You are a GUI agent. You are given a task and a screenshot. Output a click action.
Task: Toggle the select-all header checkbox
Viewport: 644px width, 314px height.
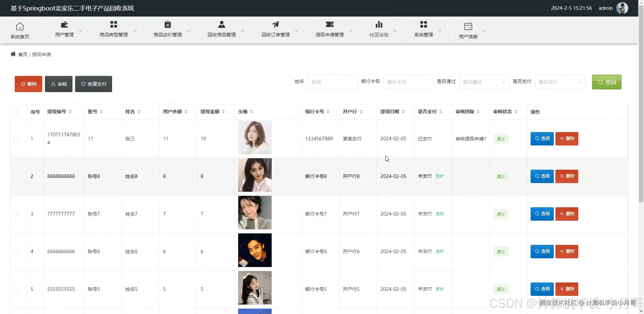click(16, 112)
